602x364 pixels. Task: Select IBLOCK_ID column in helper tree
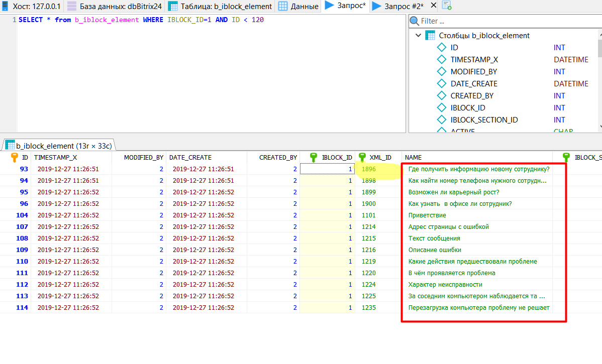(468, 108)
